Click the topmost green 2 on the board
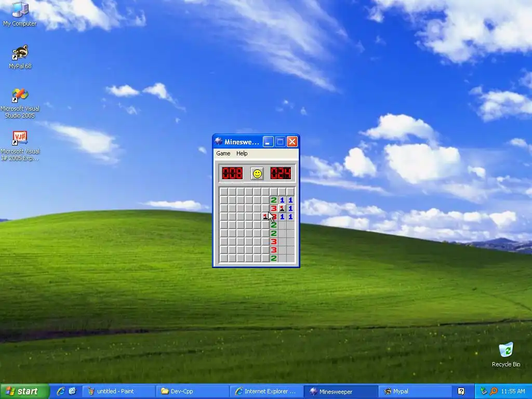The width and height of the screenshot is (532, 399). point(274,200)
